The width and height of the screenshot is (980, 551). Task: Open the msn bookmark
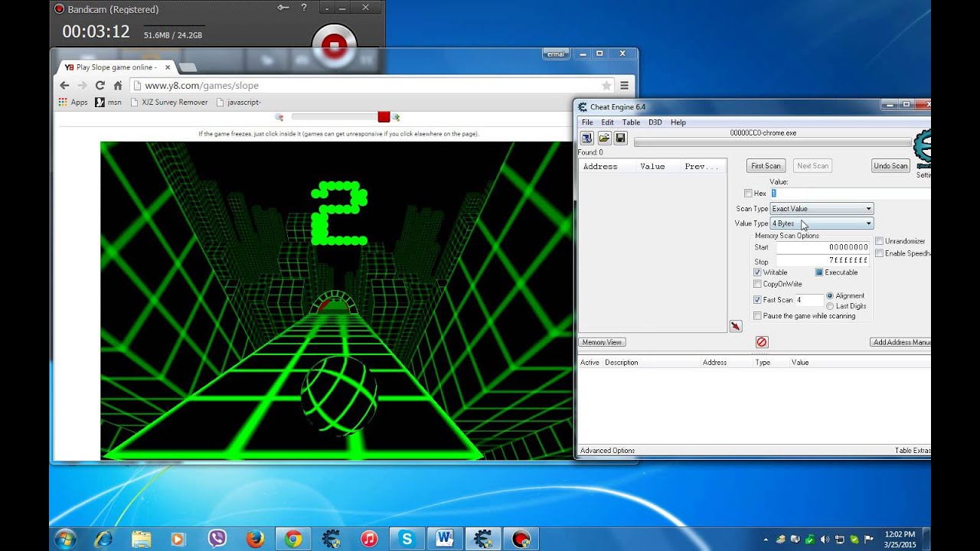tap(108, 102)
